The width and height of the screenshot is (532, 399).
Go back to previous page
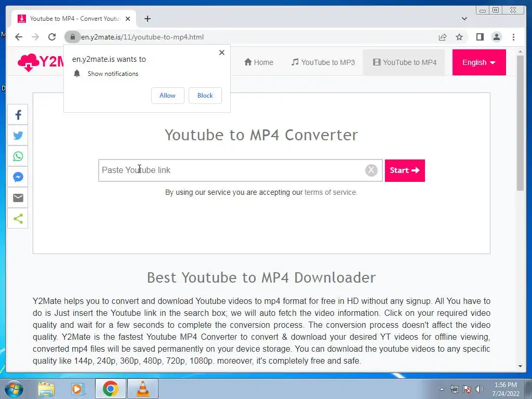click(19, 37)
